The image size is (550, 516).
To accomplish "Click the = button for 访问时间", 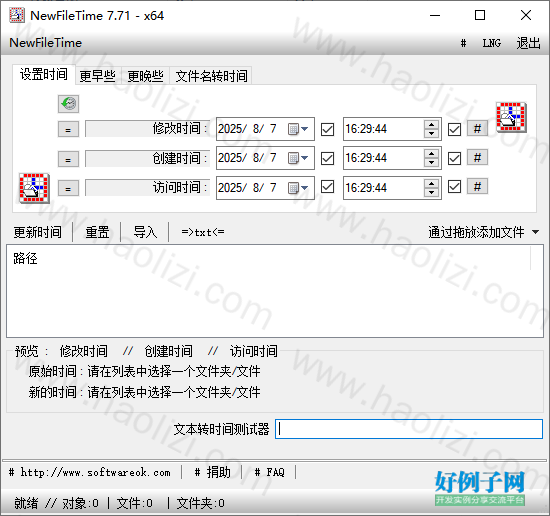I will (x=68, y=188).
